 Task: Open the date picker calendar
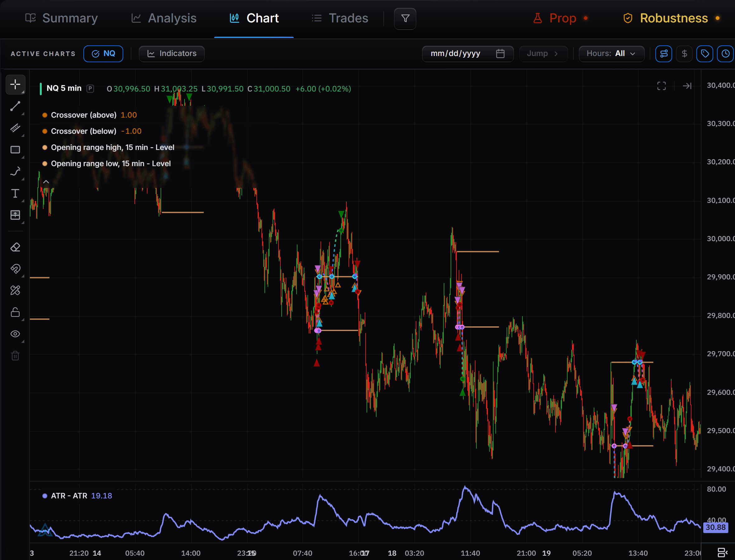point(500,54)
